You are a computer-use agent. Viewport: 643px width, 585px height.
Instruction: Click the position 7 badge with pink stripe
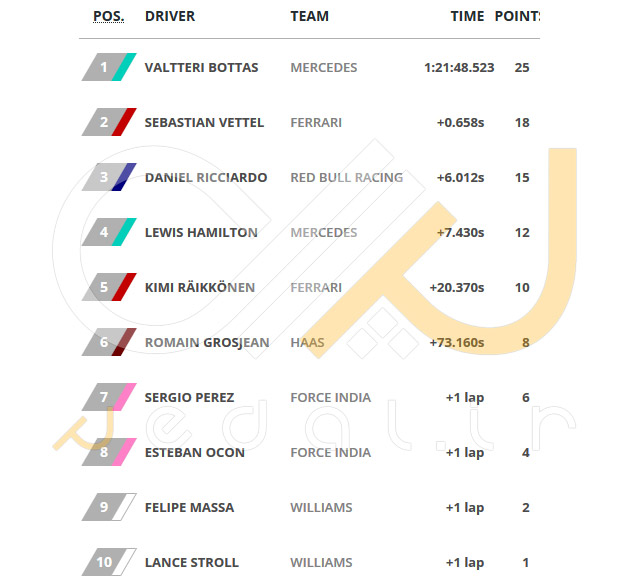109,397
